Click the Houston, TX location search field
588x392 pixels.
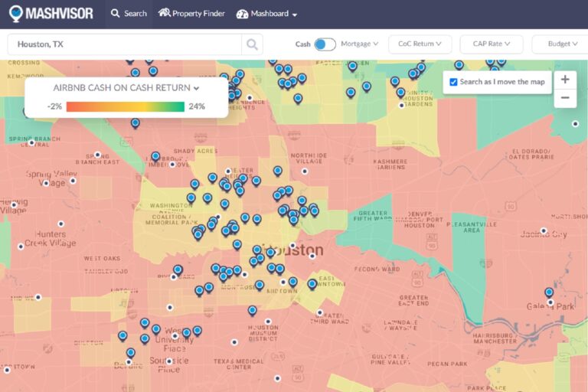[x=126, y=44]
